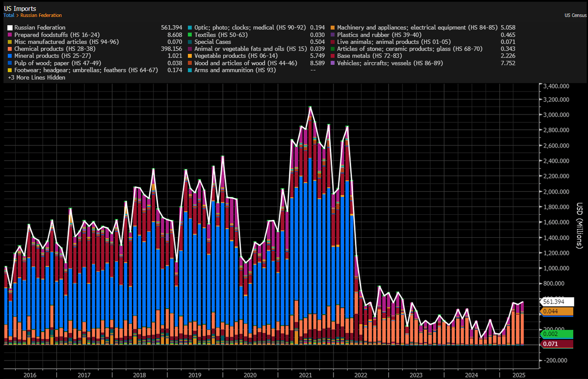Click the Vegetable products legend color square

(190, 56)
